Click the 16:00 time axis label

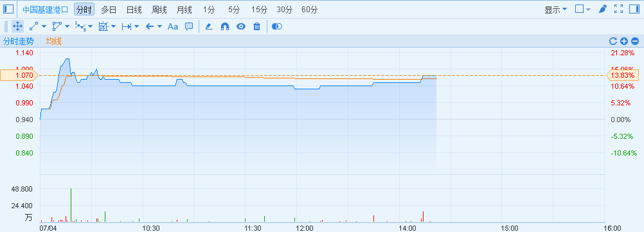(613, 228)
